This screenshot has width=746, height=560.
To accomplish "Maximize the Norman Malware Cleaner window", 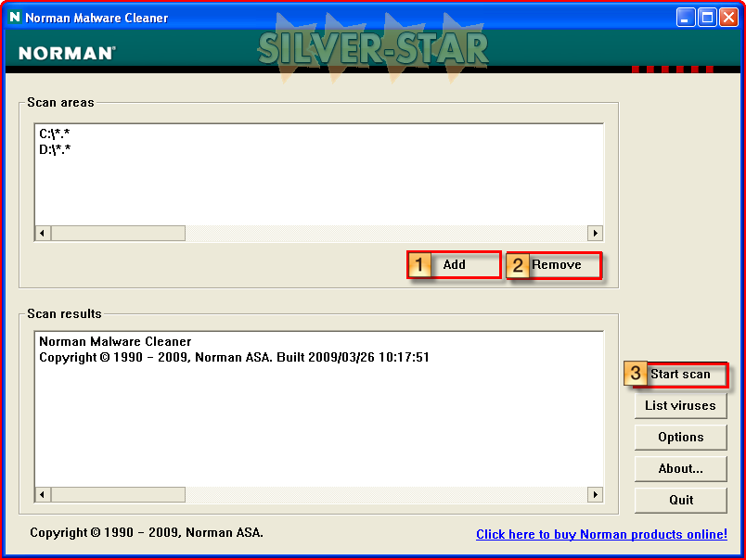I will 707,17.
